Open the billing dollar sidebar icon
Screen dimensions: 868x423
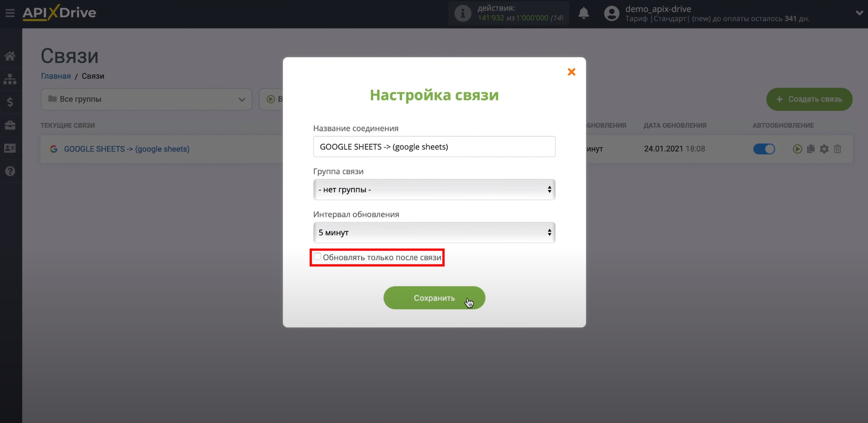[x=10, y=102]
